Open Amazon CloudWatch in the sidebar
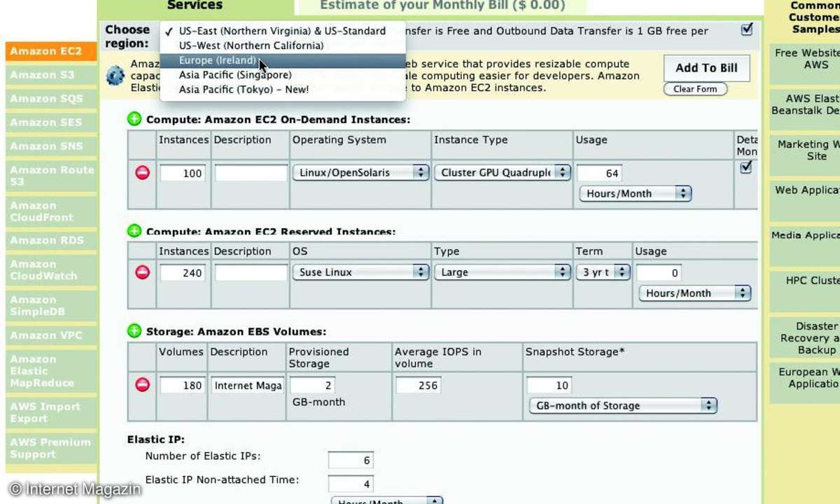The width and height of the screenshot is (840, 504). 51,269
